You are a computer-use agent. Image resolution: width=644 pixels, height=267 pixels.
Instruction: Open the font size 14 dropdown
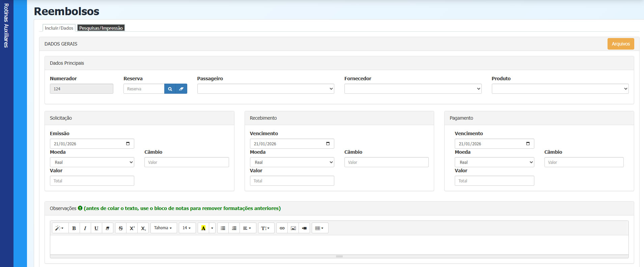(x=187, y=228)
